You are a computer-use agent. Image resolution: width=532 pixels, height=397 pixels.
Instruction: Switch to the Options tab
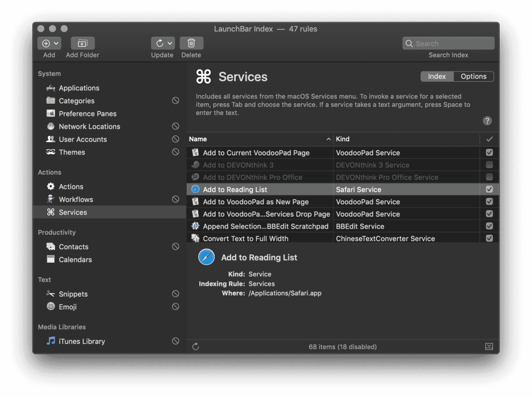(473, 77)
